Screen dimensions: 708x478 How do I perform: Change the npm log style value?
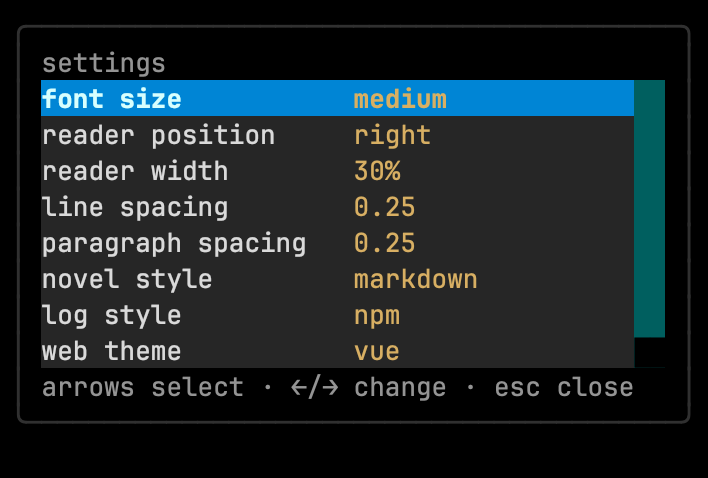[377, 316]
